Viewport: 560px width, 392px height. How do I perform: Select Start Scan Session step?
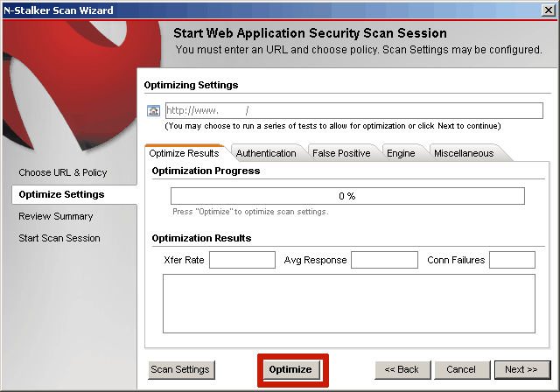(59, 238)
